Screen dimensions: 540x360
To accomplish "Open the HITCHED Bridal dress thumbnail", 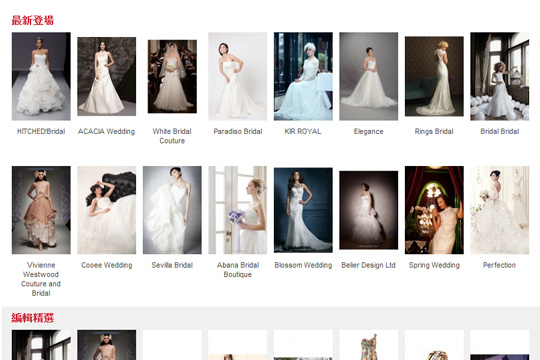I will click(41, 76).
